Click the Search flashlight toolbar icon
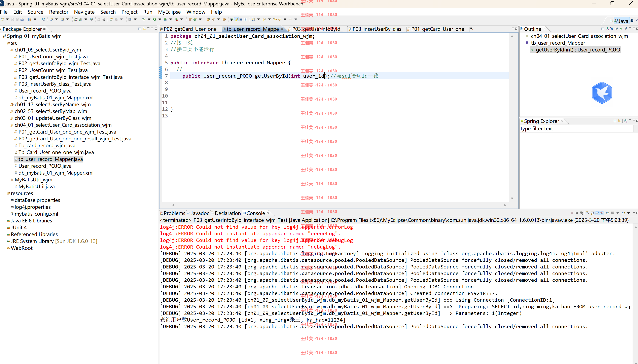638x364 pixels. 213,20
